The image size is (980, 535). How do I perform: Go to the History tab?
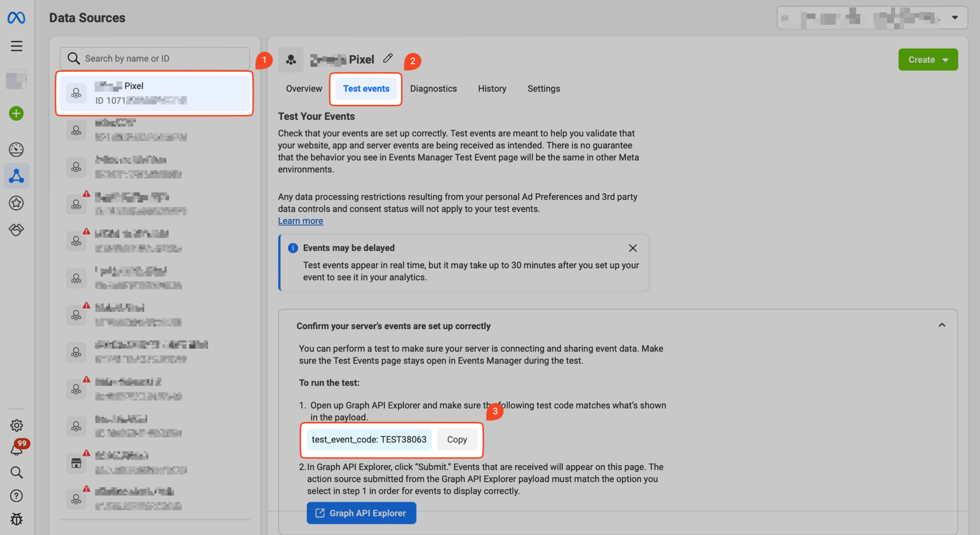tap(492, 89)
